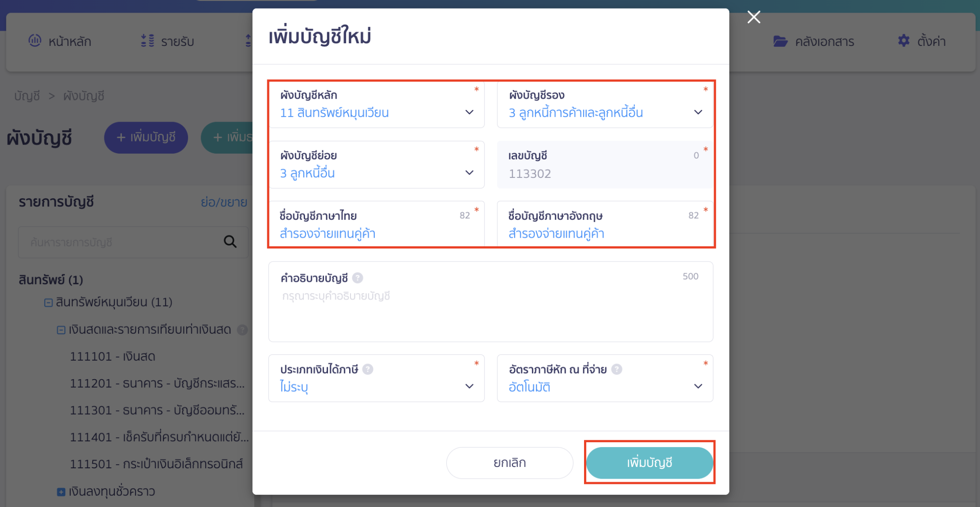
Task: Open the ผังบัญชีหลัก dropdown
Action: tap(469, 112)
